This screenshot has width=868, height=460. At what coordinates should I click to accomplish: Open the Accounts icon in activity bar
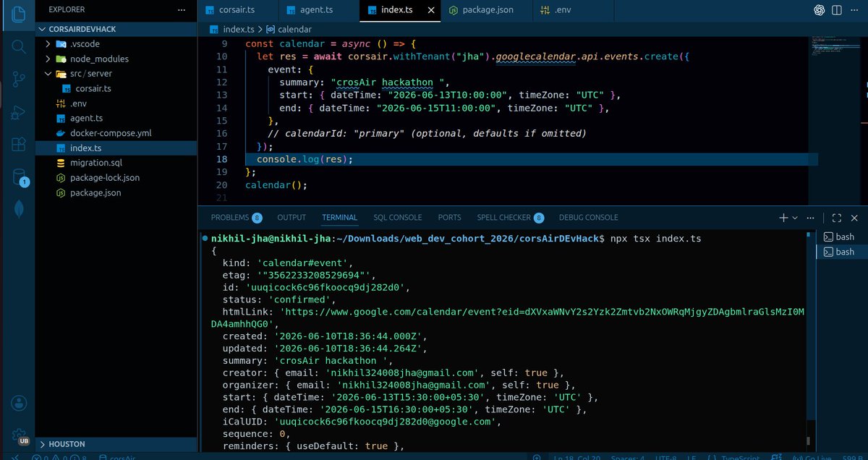pyautogui.click(x=18, y=404)
